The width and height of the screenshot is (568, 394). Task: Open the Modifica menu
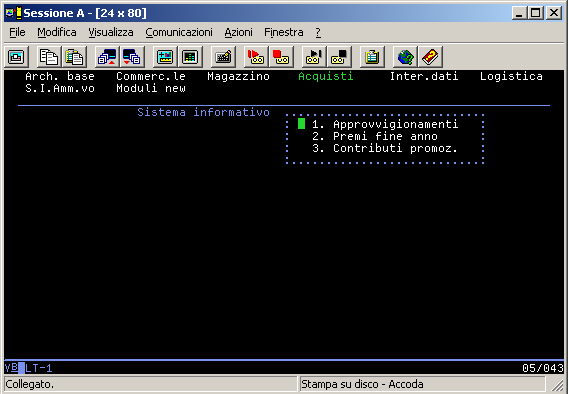coord(57,33)
